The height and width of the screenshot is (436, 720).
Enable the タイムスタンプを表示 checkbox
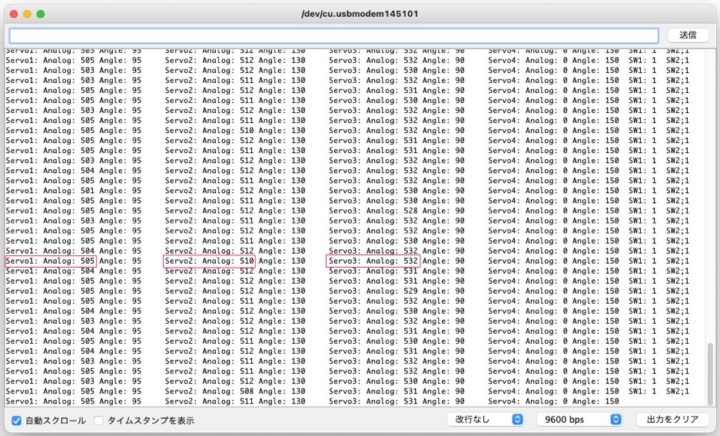point(99,420)
